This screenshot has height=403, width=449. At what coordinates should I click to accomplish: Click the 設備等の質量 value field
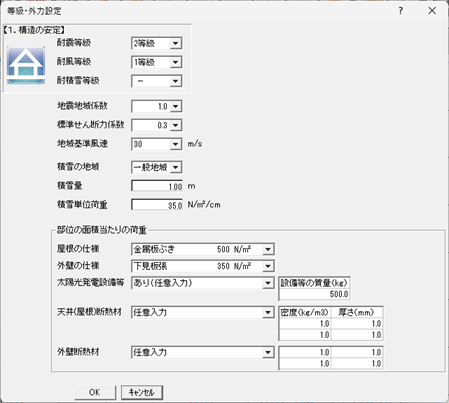(x=314, y=294)
